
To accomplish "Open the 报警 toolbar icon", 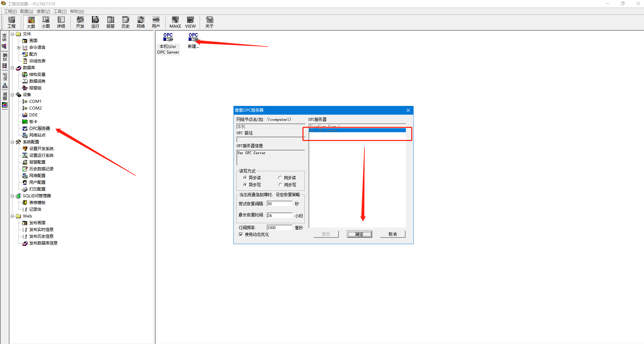I will [110, 22].
